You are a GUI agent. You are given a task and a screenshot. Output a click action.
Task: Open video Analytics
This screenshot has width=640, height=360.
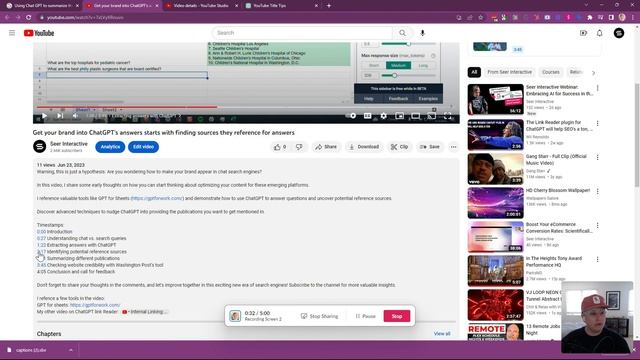(x=110, y=147)
